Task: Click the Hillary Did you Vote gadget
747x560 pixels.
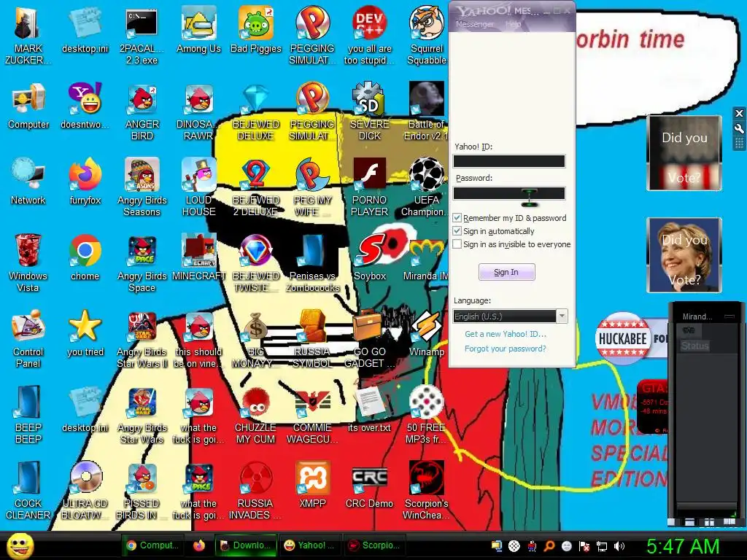Action: click(684, 254)
